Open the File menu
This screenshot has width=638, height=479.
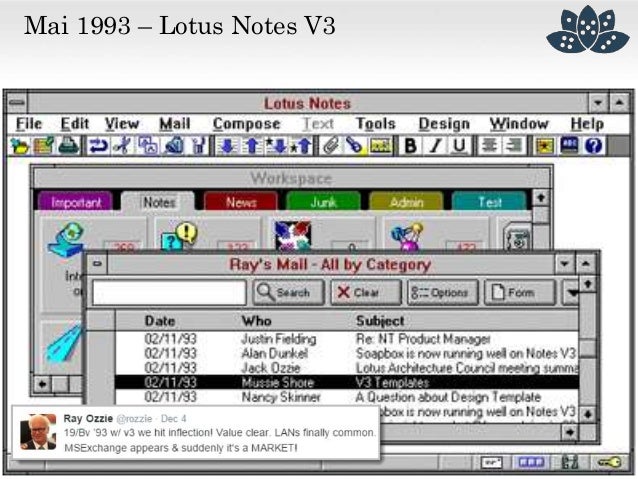pos(29,124)
